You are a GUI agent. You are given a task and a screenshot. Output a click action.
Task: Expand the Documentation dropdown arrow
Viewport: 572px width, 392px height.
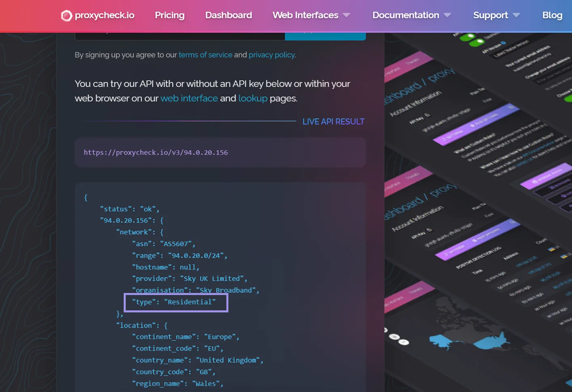pyautogui.click(x=447, y=15)
